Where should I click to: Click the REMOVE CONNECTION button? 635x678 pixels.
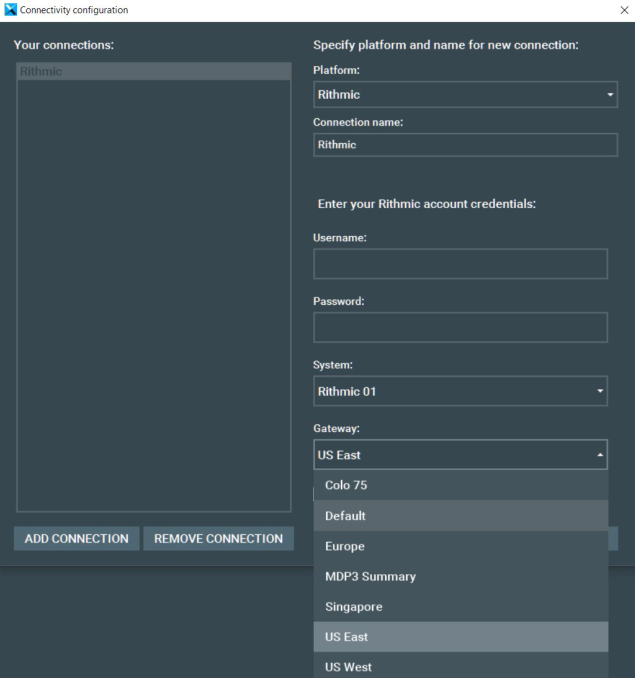click(x=218, y=539)
